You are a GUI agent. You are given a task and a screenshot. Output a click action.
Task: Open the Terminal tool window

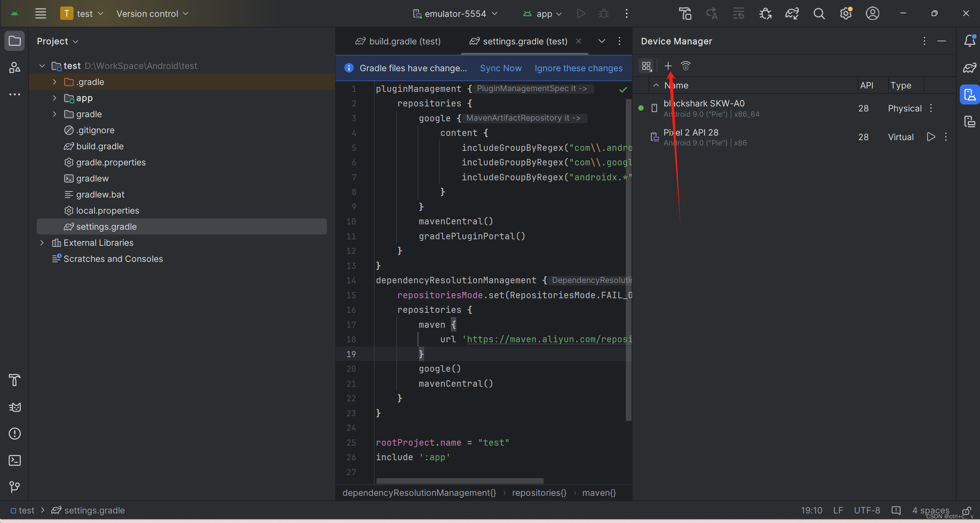pyautogui.click(x=15, y=460)
